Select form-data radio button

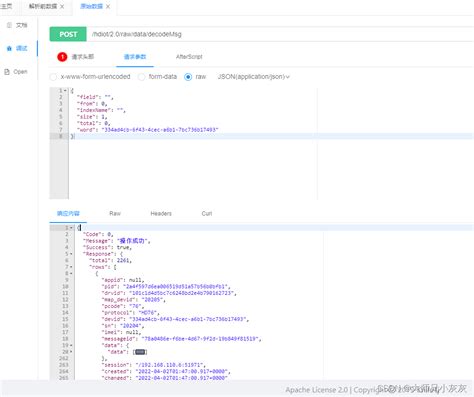(141, 77)
